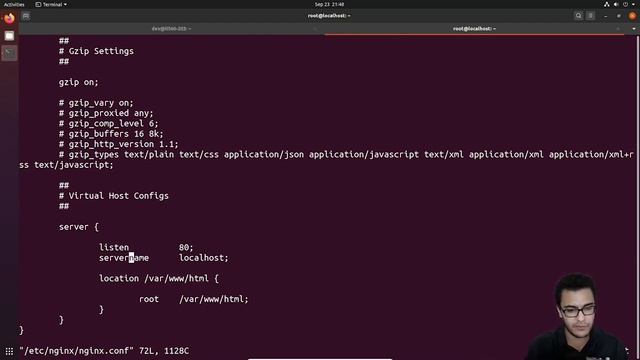Open the Files app in the dock
This screenshot has width=640, height=360.
tap(9, 36)
